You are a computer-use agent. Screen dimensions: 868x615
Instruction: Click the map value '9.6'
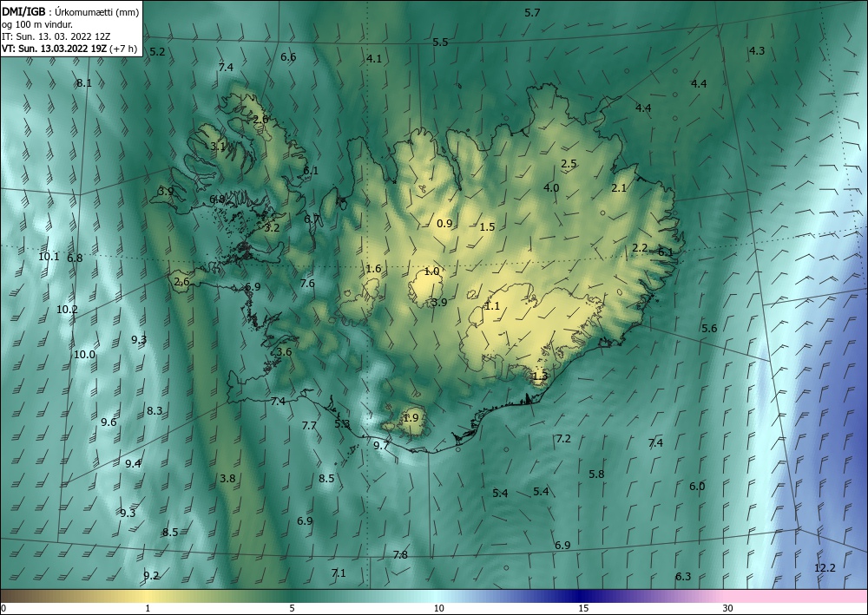click(x=108, y=422)
